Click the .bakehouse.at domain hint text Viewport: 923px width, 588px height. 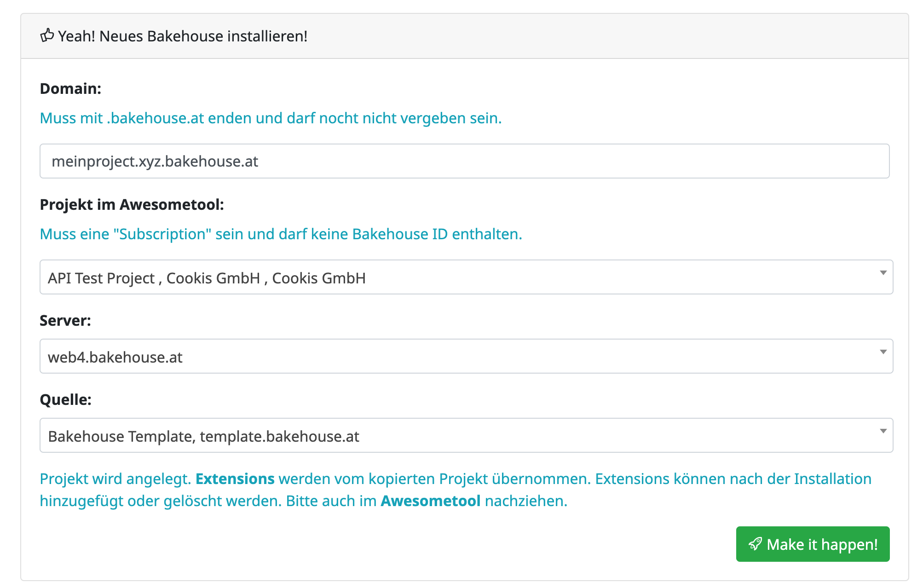pos(271,118)
